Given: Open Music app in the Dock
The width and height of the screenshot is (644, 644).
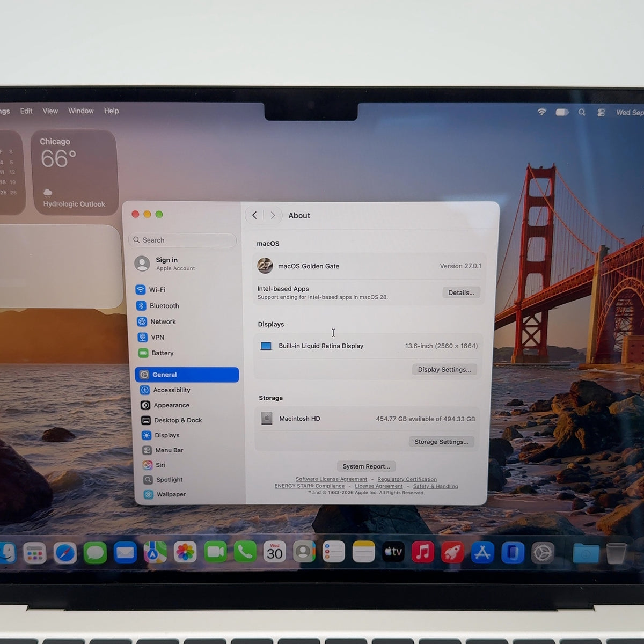Looking at the screenshot, I should point(423,552).
